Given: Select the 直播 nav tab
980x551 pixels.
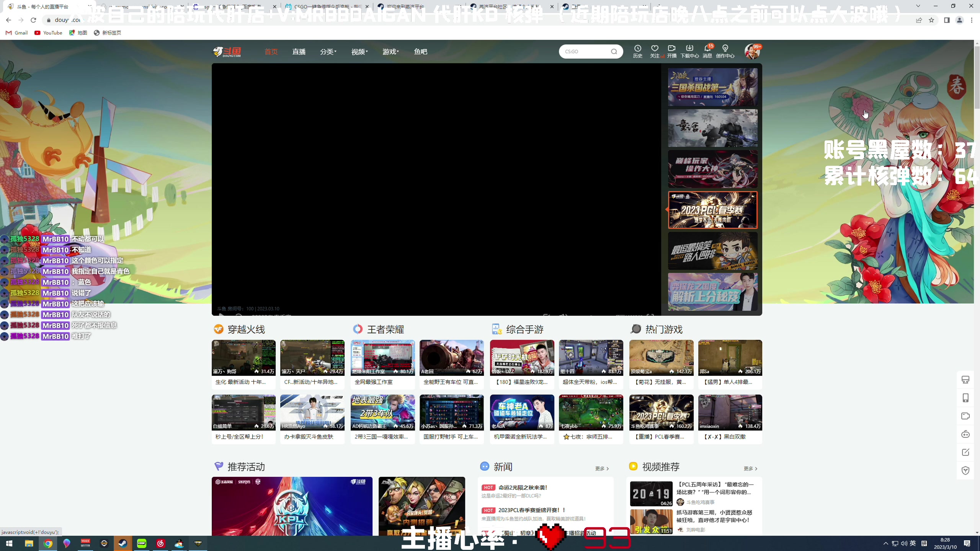Looking at the screenshot, I should (x=299, y=52).
